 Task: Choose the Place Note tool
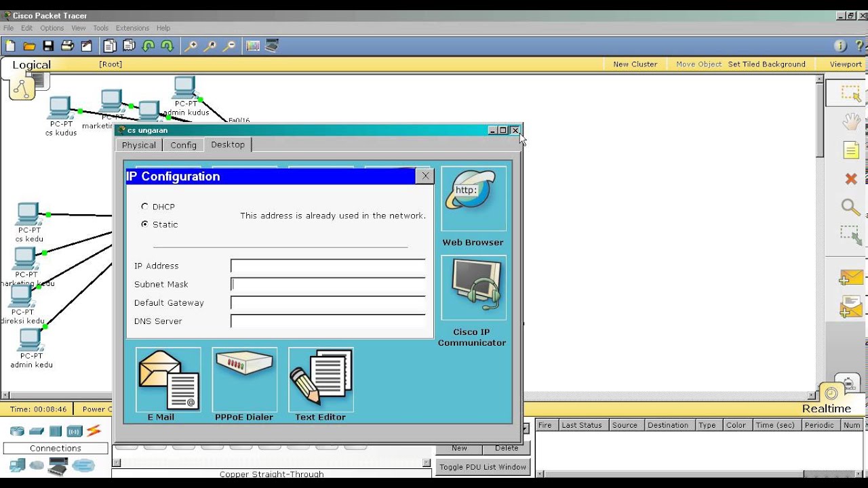point(851,150)
